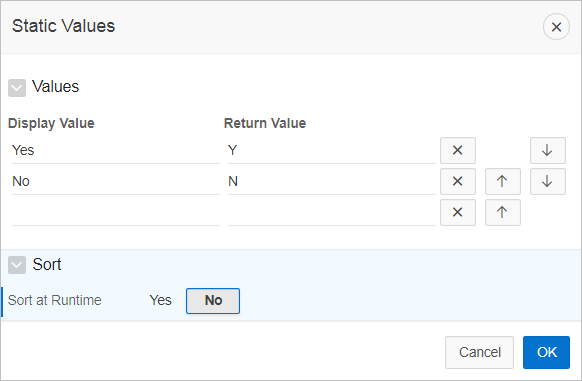
Task: Remove the empty third row
Action: pos(458,212)
